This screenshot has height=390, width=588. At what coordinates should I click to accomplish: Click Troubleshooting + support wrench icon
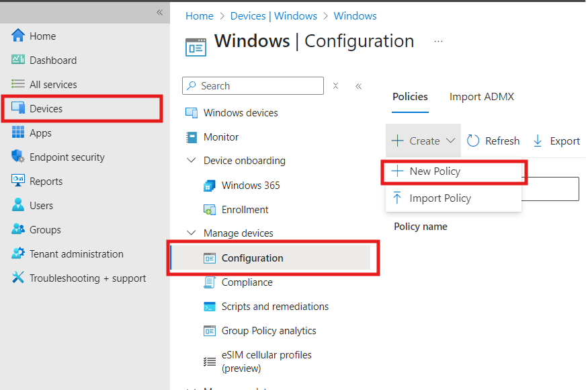click(18, 278)
